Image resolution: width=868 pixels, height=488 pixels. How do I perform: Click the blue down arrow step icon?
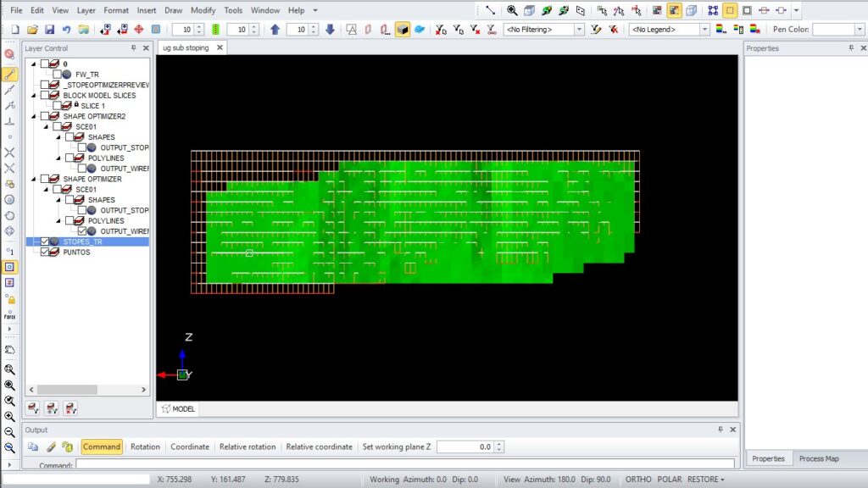coord(330,30)
